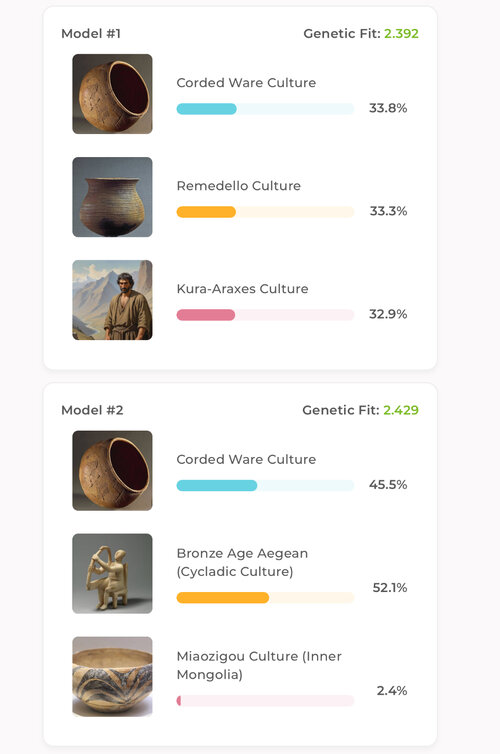This screenshot has height=754, width=500.
Task: Open the Corded Ware pot thumbnail in Model #1
Action: click(x=112, y=94)
